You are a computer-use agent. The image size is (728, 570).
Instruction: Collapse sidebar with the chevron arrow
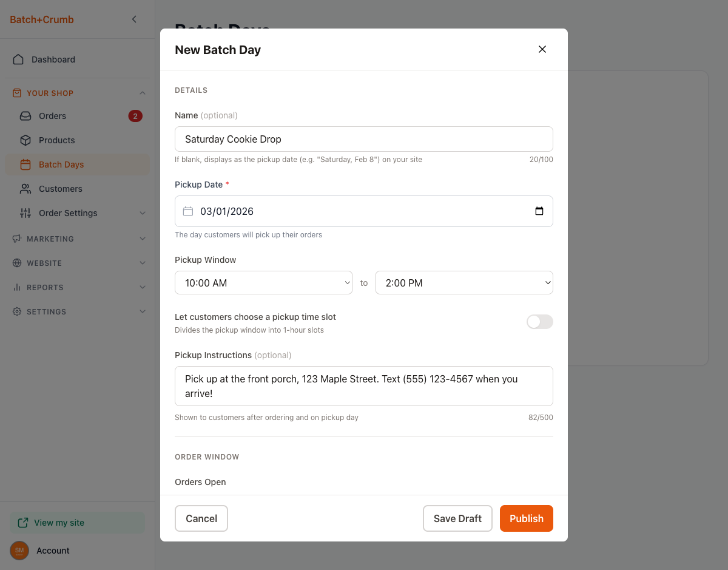pos(134,19)
